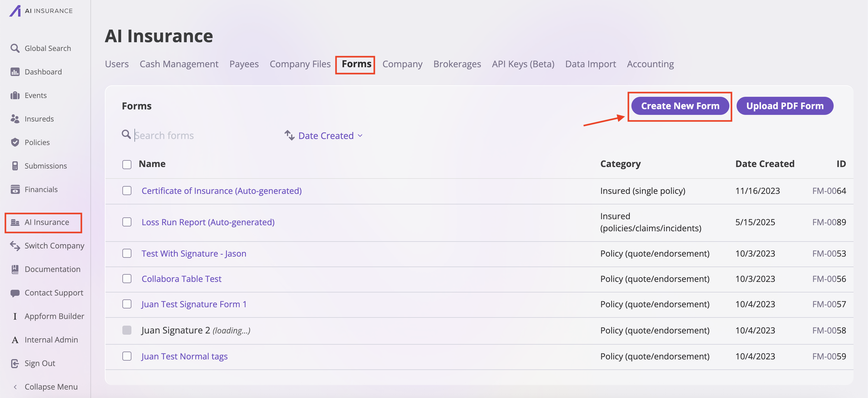This screenshot has width=868, height=398.
Task: Open the Brokerages tab
Action: [x=457, y=64]
